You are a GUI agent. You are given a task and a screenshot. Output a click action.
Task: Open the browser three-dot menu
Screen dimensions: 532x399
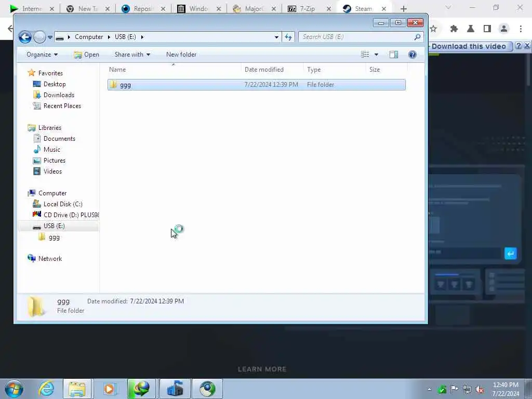[x=521, y=29]
